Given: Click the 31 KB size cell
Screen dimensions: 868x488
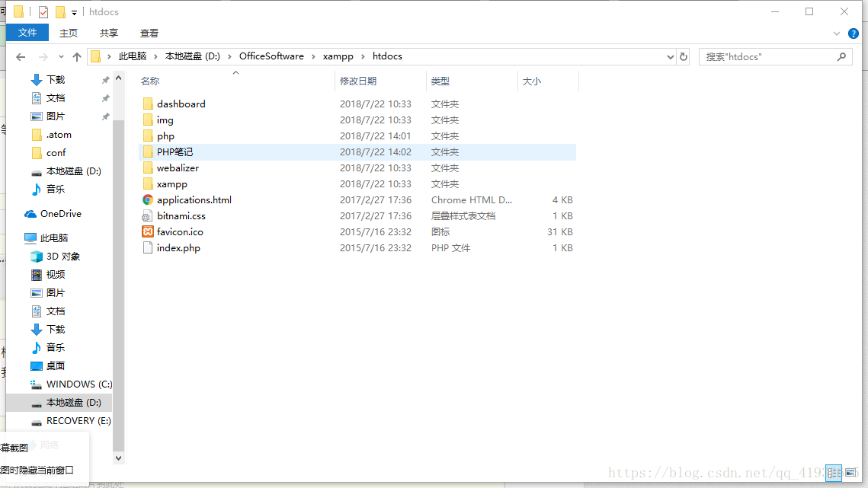Looking at the screenshot, I should pos(559,232).
